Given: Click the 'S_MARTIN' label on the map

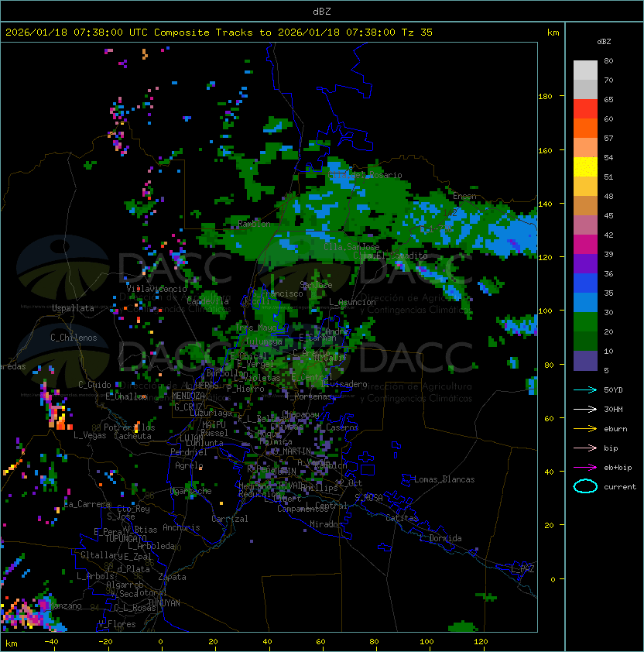Looking at the screenshot, I should pyautogui.click(x=293, y=451).
